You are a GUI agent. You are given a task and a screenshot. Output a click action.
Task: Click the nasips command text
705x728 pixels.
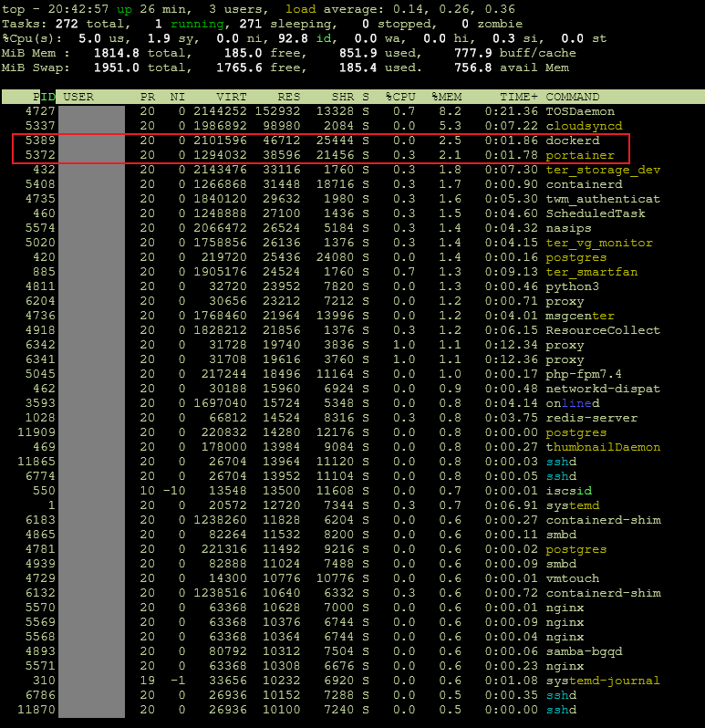(x=568, y=228)
